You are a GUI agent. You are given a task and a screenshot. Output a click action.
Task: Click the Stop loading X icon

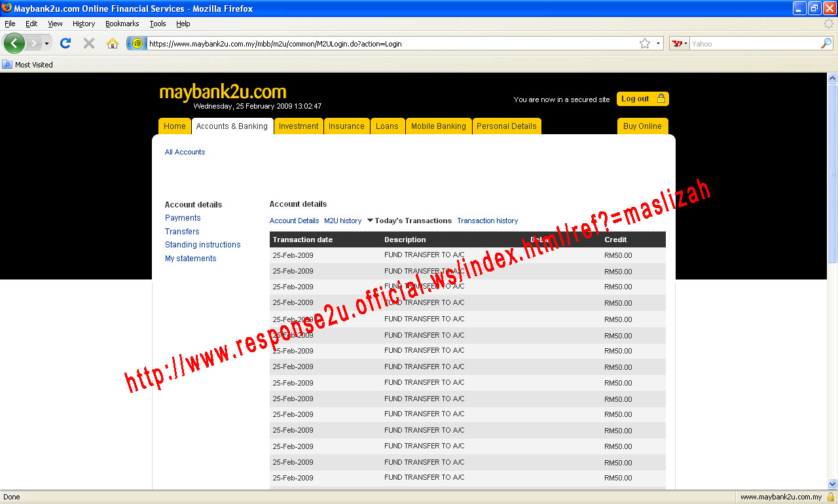(89, 43)
